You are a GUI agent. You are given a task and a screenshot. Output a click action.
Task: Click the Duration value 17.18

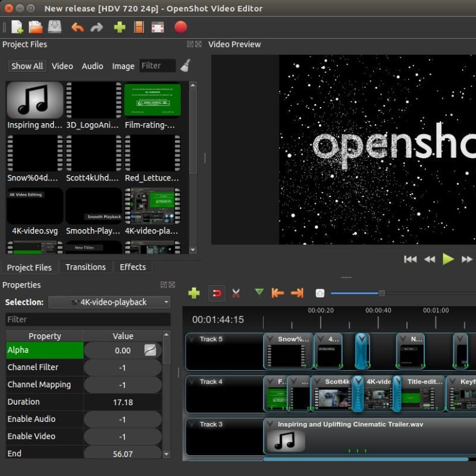(123, 402)
